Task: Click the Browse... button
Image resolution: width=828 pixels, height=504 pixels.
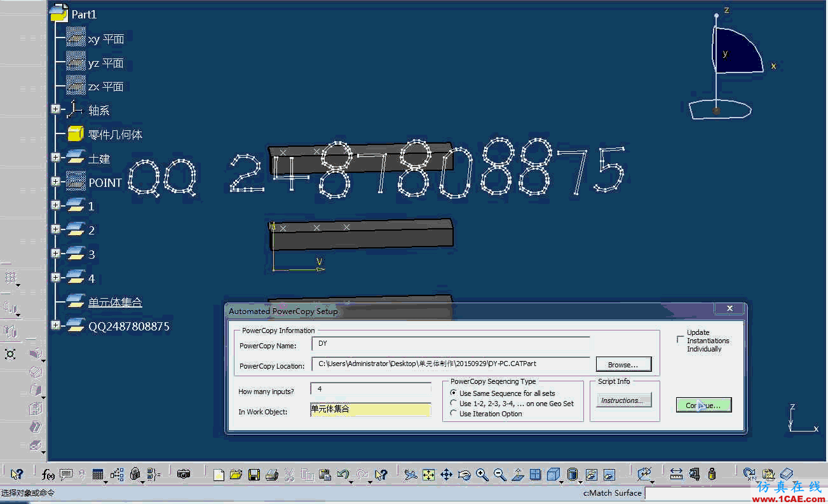Action: click(623, 365)
